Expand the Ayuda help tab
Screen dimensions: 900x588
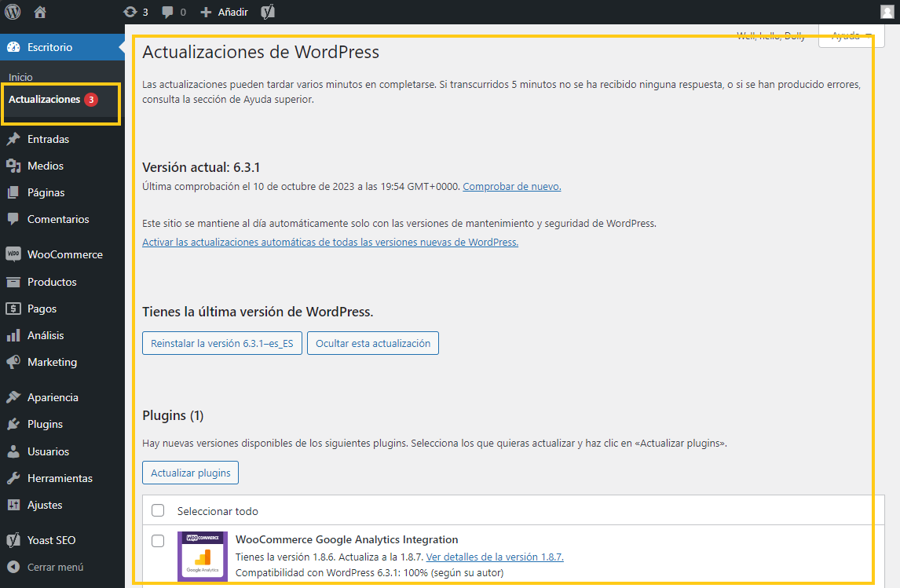coord(851,35)
